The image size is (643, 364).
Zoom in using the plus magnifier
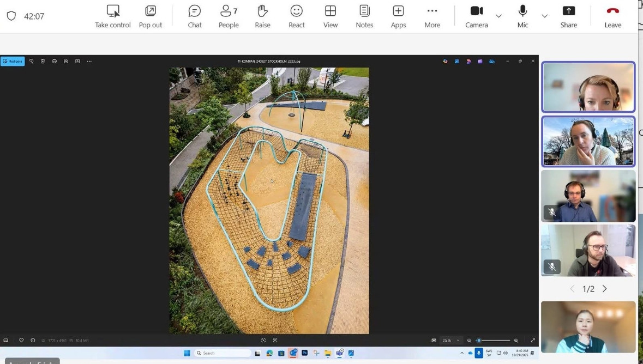point(516,340)
